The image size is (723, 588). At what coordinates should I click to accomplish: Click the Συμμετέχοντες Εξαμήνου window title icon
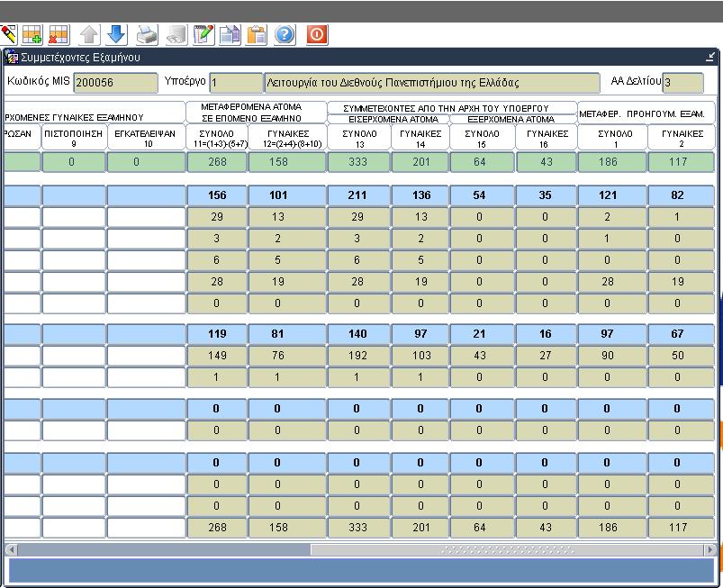coord(12,58)
